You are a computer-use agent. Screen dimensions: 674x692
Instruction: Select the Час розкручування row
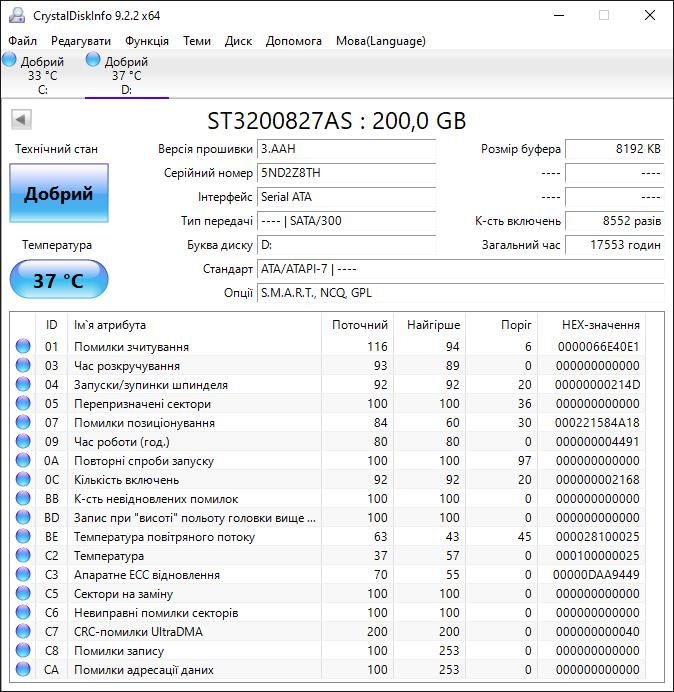click(x=328, y=365)
